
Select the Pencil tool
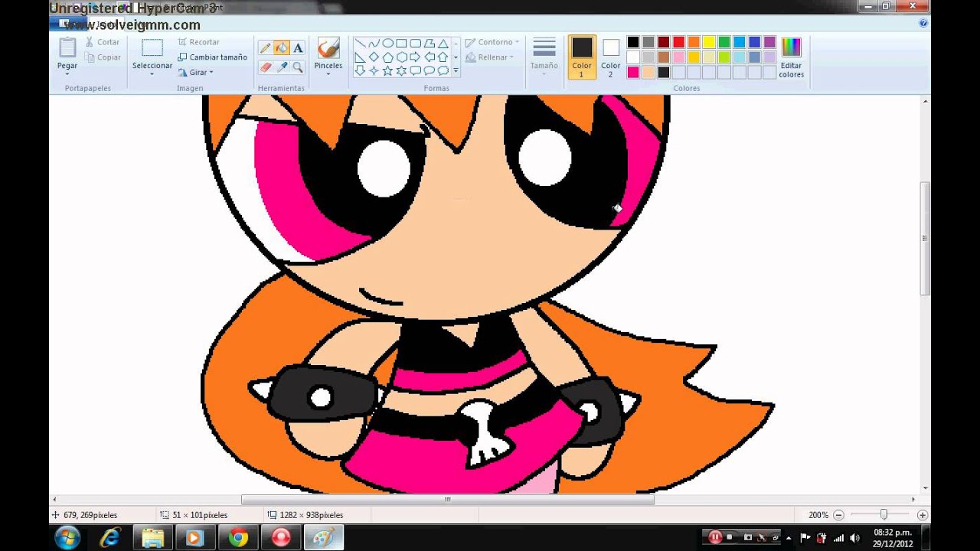click(266, 48)
